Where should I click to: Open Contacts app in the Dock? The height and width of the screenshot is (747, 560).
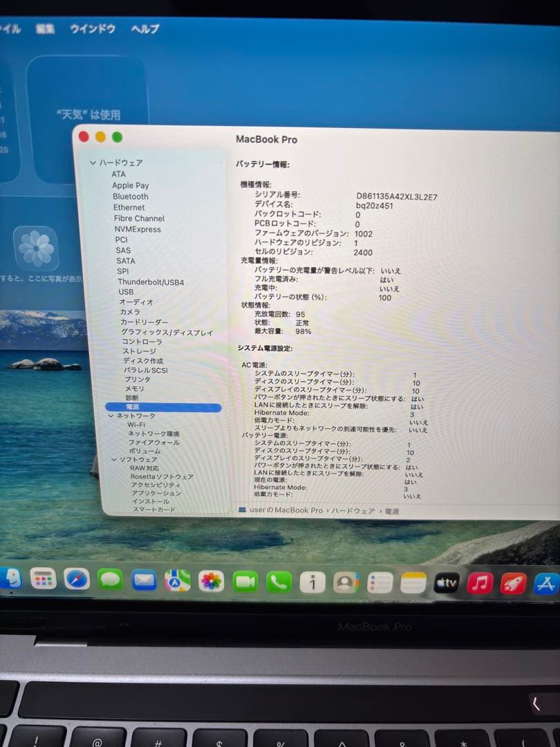[346, 582]
